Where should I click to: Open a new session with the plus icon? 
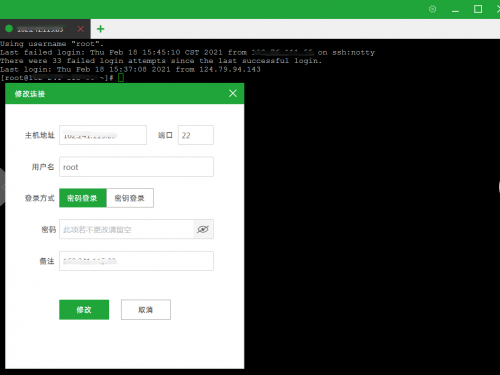100,29
